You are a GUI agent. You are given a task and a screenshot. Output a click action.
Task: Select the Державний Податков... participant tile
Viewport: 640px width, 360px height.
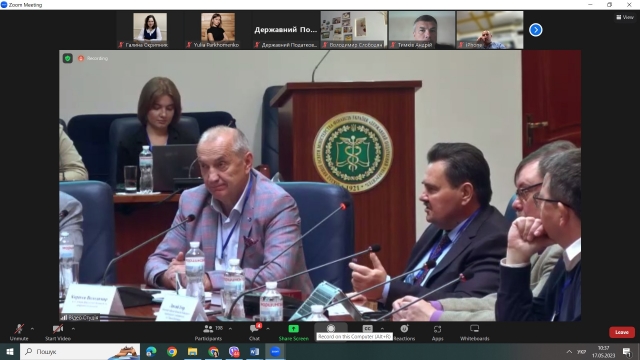[x=286, y=30]
